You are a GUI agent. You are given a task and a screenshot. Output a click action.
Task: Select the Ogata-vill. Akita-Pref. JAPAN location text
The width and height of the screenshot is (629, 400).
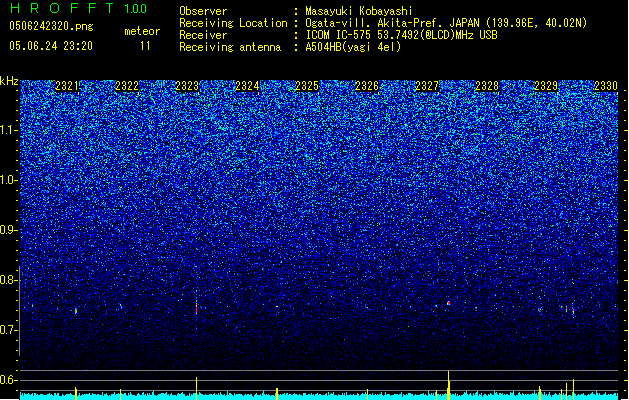(446, 23)
